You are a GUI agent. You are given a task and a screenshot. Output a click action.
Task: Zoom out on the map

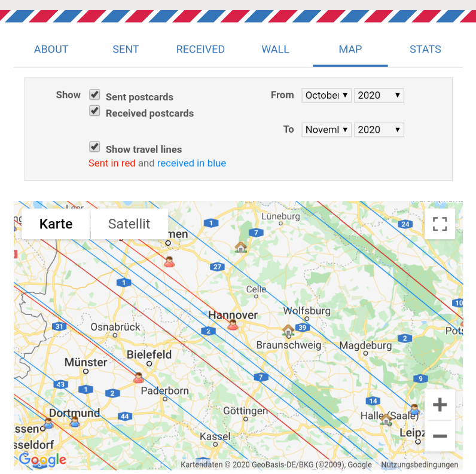[x=440, y=436]
